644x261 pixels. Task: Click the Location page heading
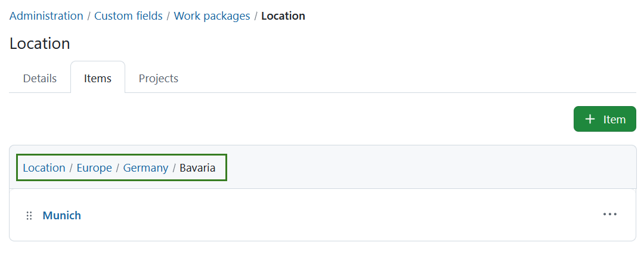(40, 44)
